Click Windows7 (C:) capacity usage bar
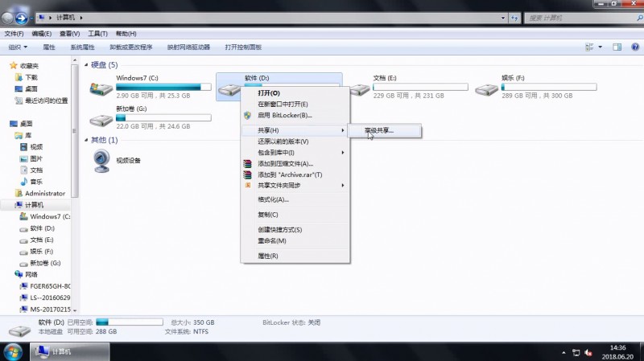Screen dimensions: 644x361 (x=163, y=87)
